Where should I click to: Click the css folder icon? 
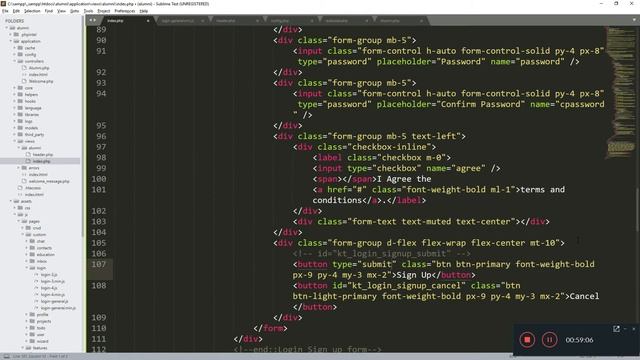click(20, 208)
